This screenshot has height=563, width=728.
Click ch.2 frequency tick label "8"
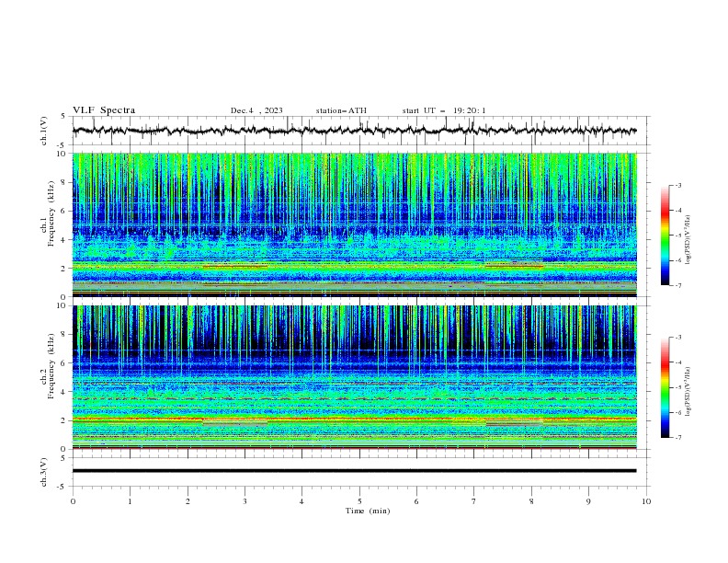[x=65, y=335]
